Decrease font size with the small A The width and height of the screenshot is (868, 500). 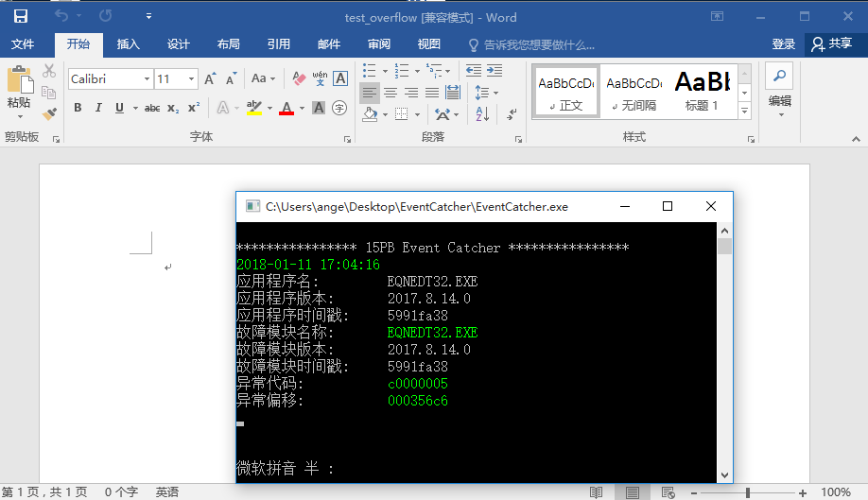click(x=231, y=79)
